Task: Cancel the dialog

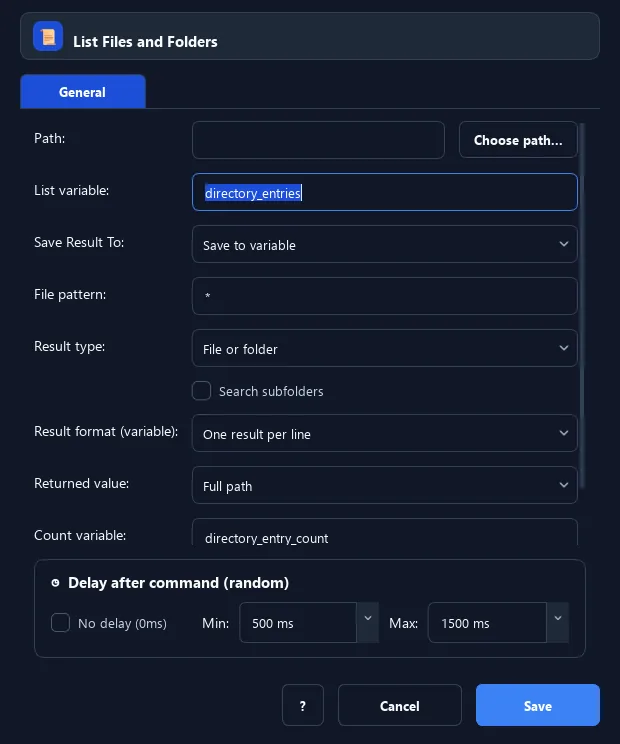Action: 399,705
